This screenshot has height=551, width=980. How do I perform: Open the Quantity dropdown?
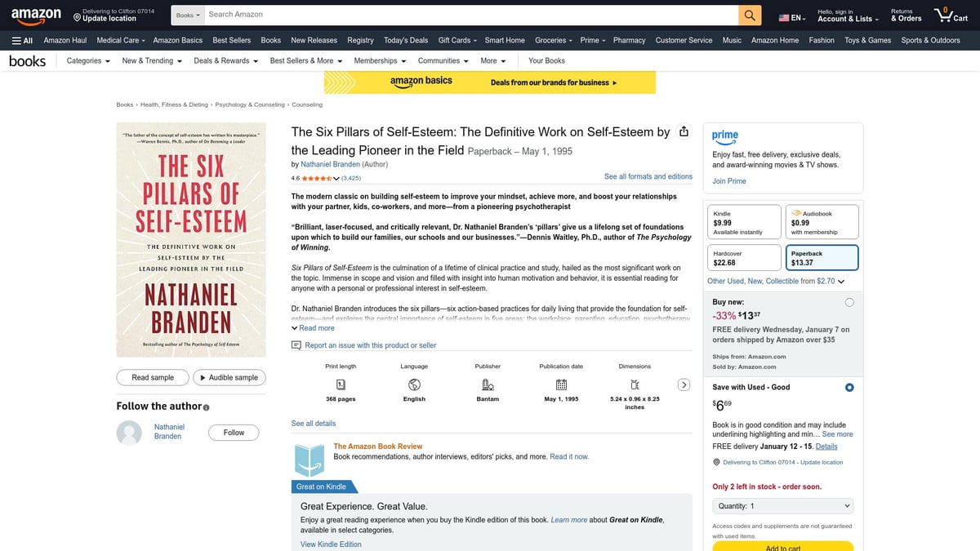[782, 505]
